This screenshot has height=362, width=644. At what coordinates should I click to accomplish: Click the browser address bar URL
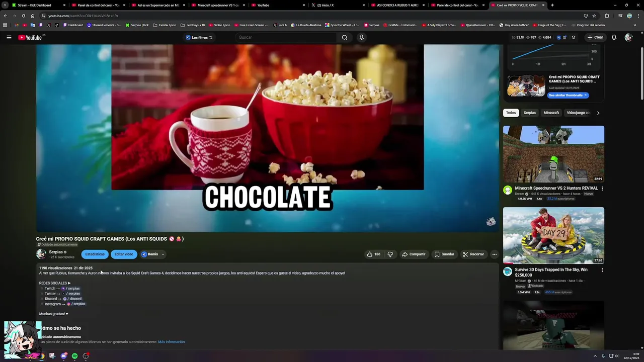83,16
